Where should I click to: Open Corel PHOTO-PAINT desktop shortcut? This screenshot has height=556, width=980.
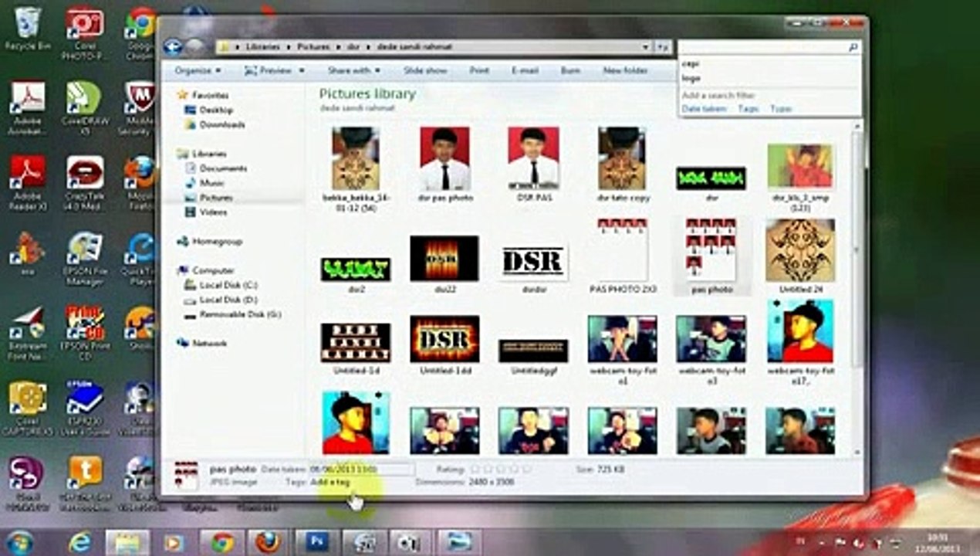coord(84,34)
